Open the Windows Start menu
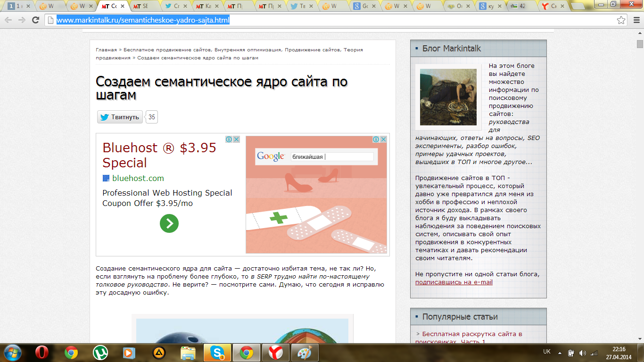The height and width of the screenshot is (362, 644). (13, 352)
